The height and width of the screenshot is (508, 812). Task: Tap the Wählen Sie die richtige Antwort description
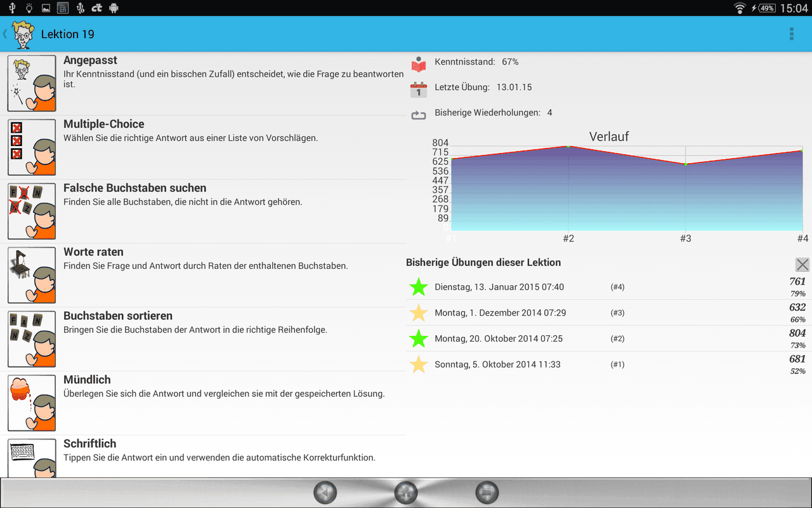click(190, 138)
